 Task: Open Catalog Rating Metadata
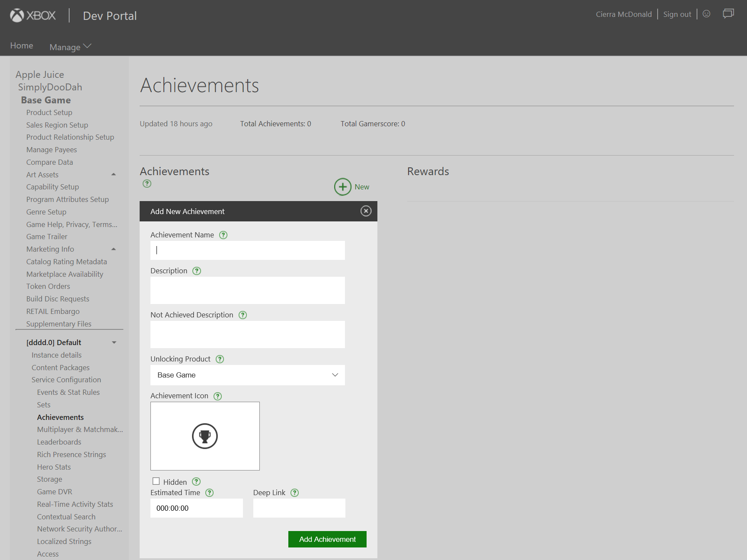click(x=67, y=262)
